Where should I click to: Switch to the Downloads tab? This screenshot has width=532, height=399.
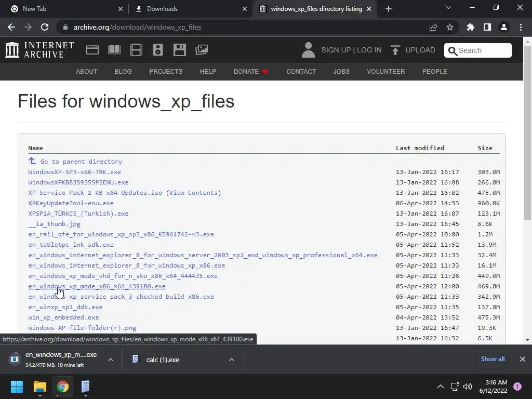coord(191,9)
